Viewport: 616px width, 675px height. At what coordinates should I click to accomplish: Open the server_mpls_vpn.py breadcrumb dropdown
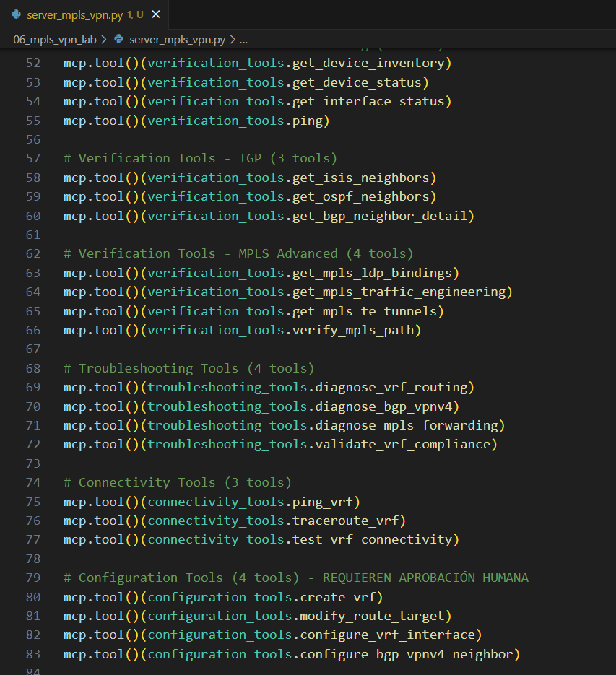tap(177, 40)
